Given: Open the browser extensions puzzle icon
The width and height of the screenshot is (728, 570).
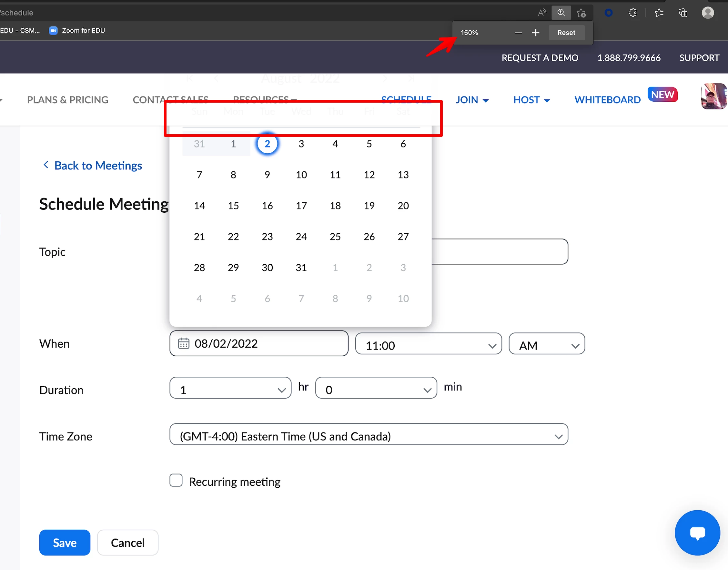Looking at the screenshot, I should (632, 13).
